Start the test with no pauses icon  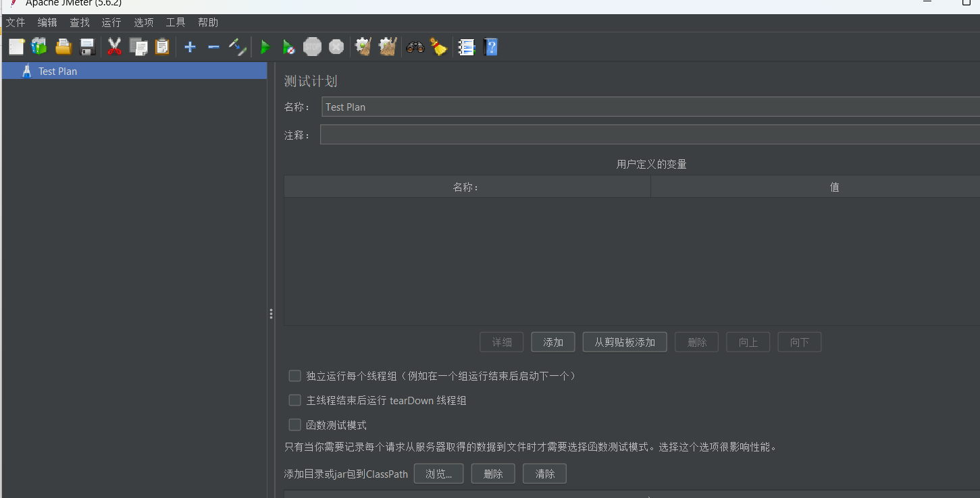pyautogui.click(x=288, y=47)
